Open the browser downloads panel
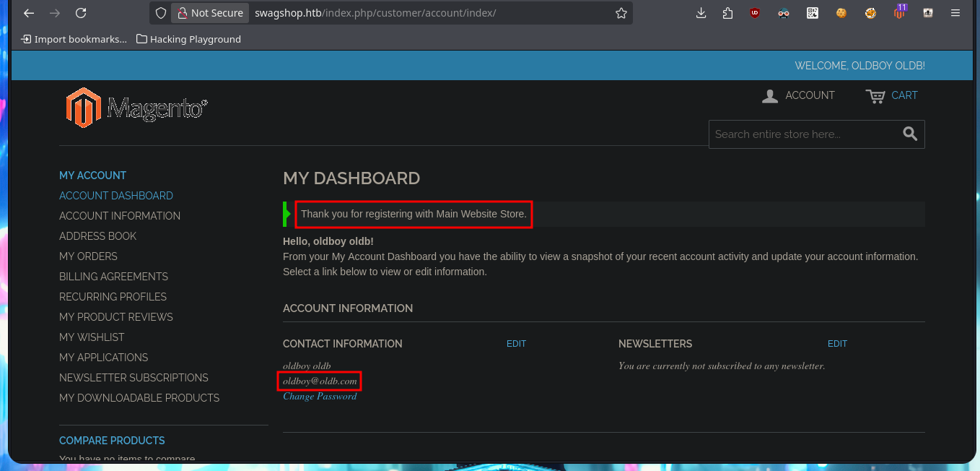 701,13
